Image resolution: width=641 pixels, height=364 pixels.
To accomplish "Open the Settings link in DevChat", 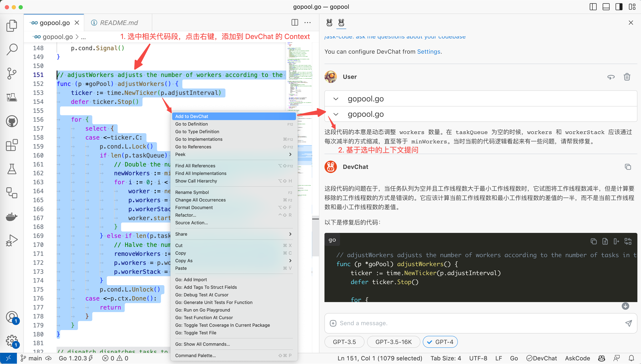I will [x=429, y=52].
